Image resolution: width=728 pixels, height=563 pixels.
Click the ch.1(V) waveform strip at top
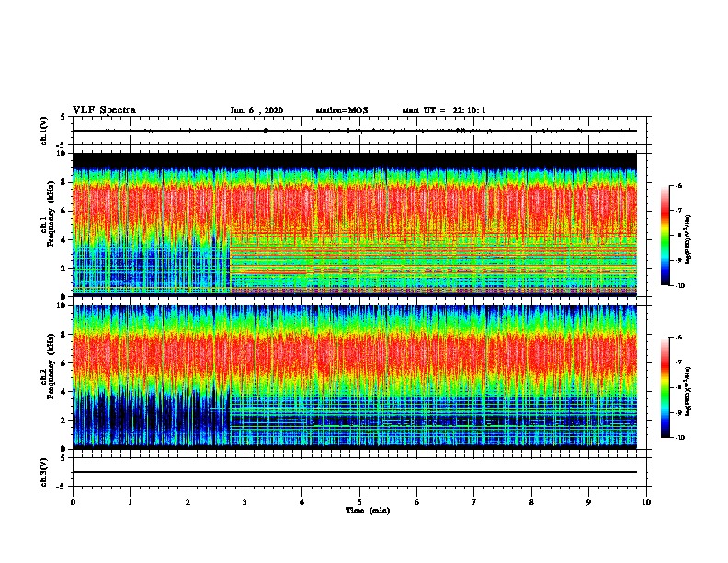pyautogui.click(x=361, y=131)
